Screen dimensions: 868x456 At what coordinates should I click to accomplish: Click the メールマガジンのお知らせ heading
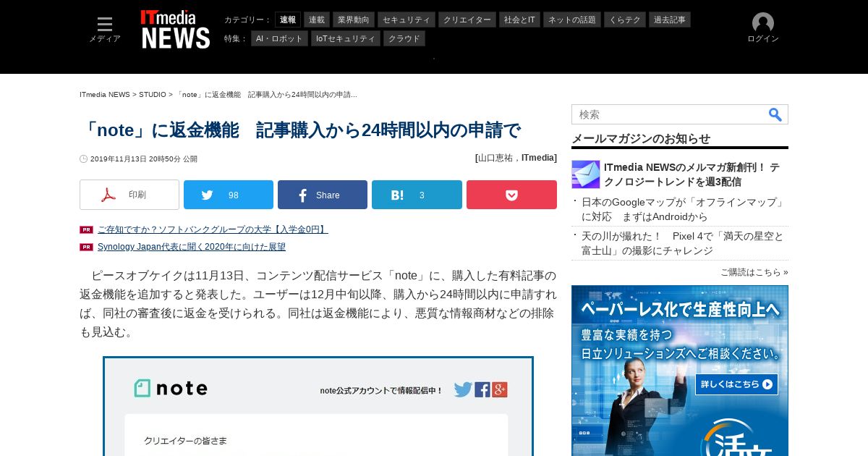[641, 138]
